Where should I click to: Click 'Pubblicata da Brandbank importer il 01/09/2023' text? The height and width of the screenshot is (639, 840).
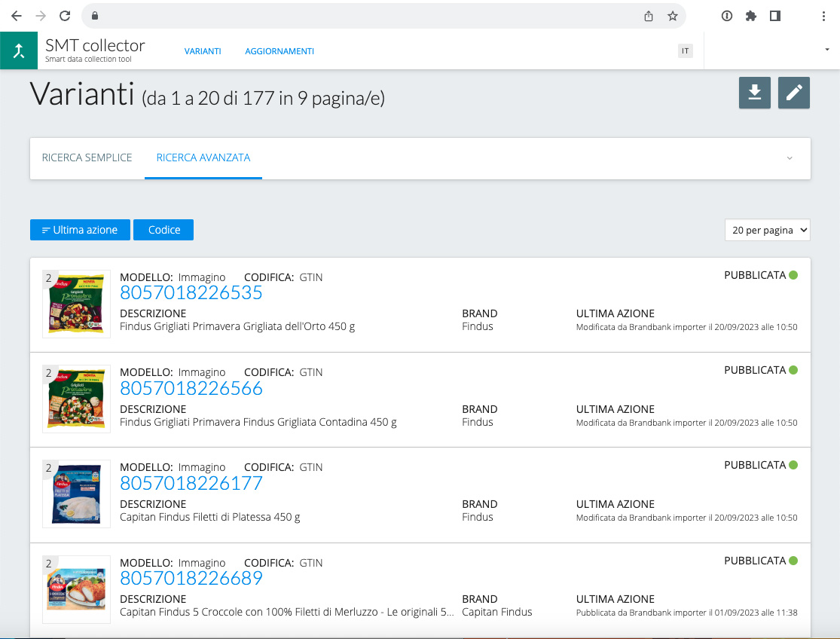pos(687,612)
